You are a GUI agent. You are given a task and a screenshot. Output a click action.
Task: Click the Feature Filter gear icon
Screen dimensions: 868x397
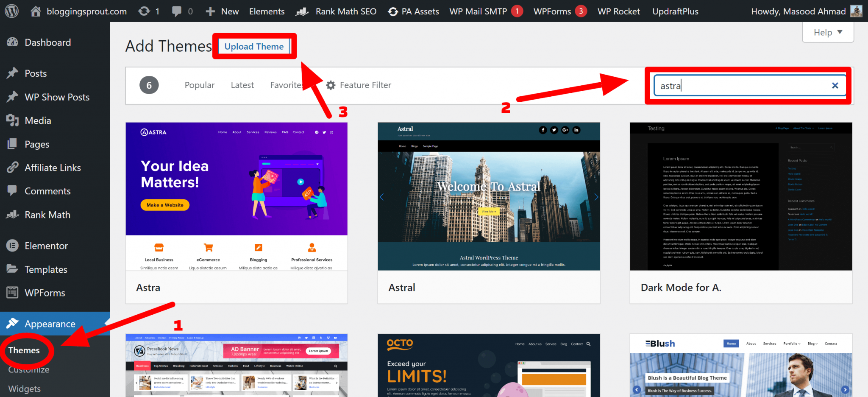pos(331,85)
